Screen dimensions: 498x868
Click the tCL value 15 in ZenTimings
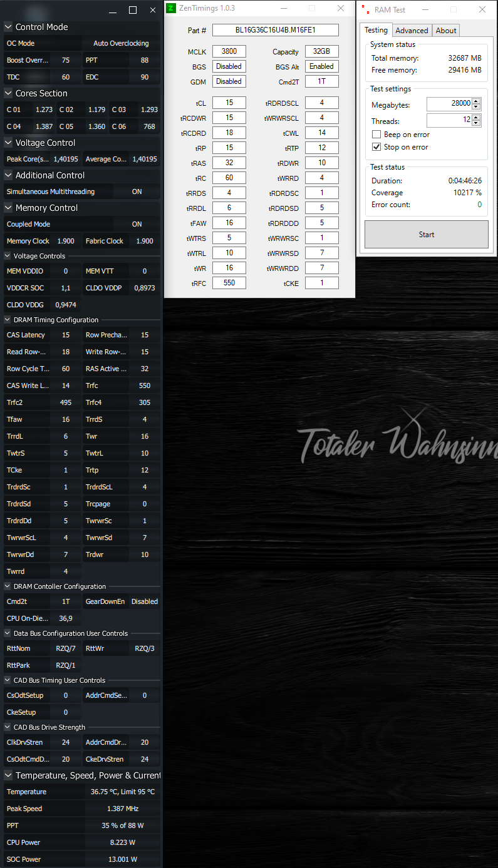[x=229, y=103]
